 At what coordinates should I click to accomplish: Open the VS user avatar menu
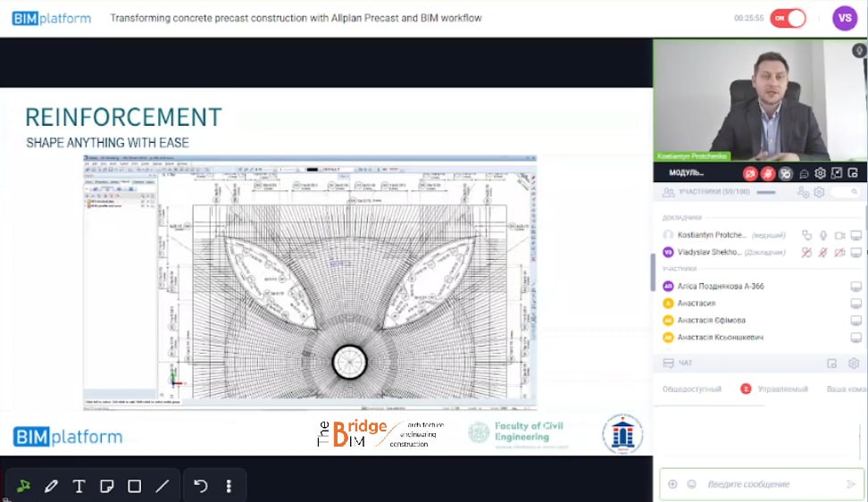pos(845,18)
